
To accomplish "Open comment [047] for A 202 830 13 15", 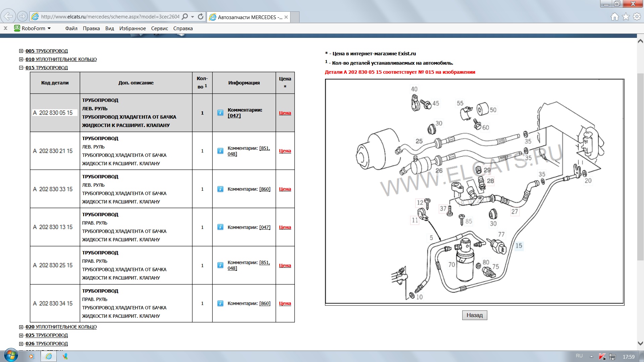I will [x=265, y=227].
